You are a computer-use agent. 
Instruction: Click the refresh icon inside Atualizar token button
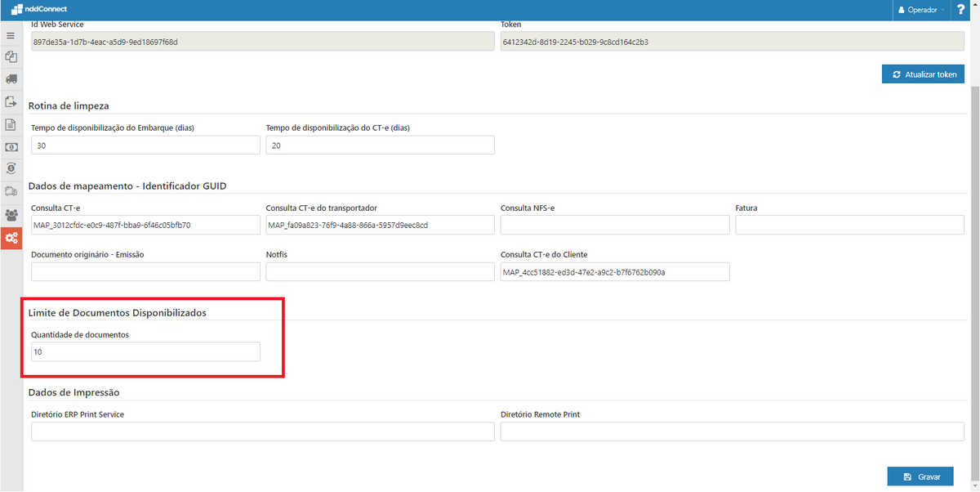click(895, 74)
